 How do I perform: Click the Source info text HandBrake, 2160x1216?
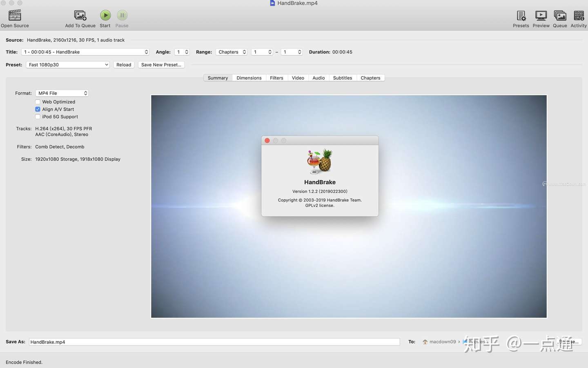coord(76,40)
